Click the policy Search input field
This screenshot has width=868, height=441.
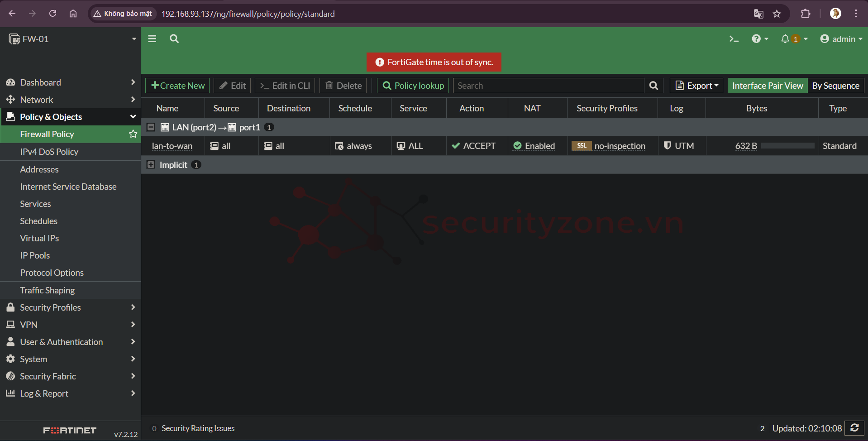click(x=548, y=86)
